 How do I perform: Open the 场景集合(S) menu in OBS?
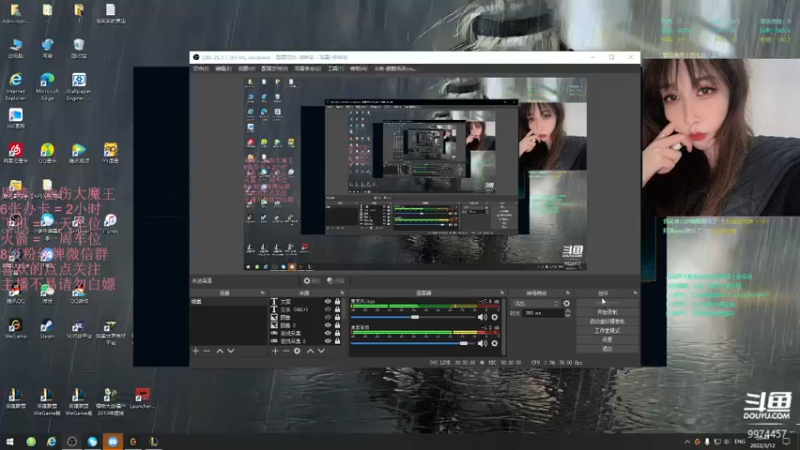point(308,68)
